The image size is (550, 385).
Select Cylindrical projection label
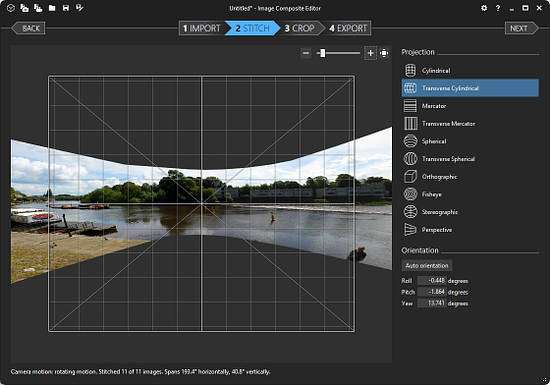tap(436, 70)
